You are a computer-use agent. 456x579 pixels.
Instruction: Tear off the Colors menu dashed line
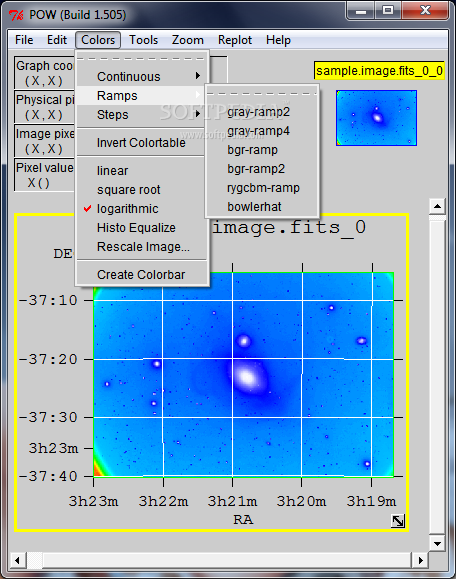pyautogui.click(x=142, y=58)
